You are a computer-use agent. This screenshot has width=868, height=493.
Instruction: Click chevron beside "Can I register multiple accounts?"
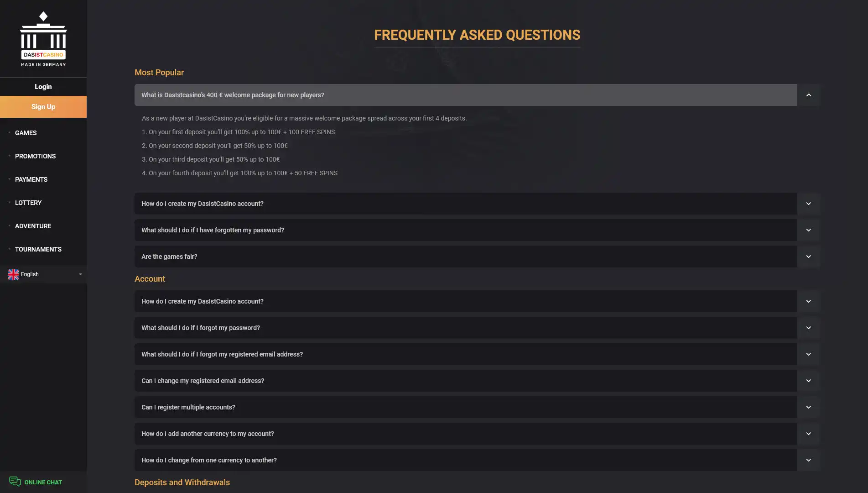808,407
